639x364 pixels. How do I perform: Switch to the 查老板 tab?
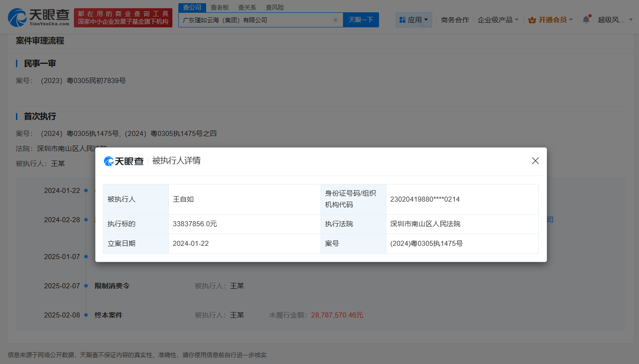218,7
